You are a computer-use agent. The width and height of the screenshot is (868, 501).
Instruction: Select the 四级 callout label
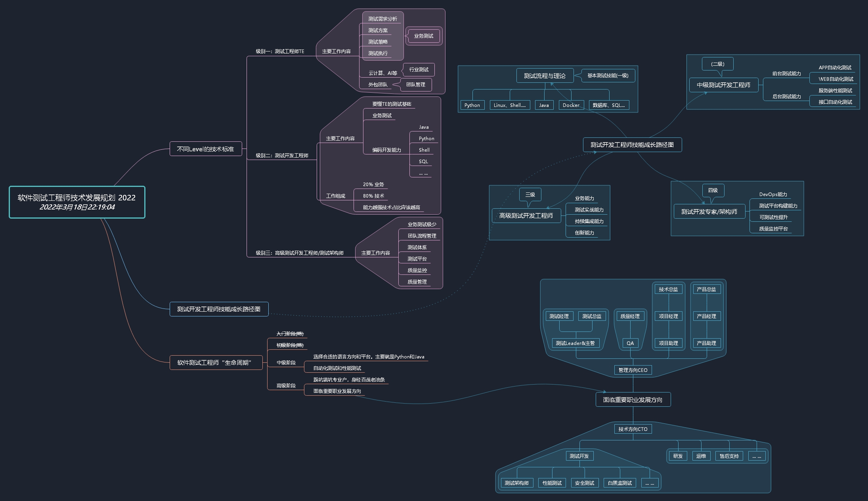(x=713, y=190)
